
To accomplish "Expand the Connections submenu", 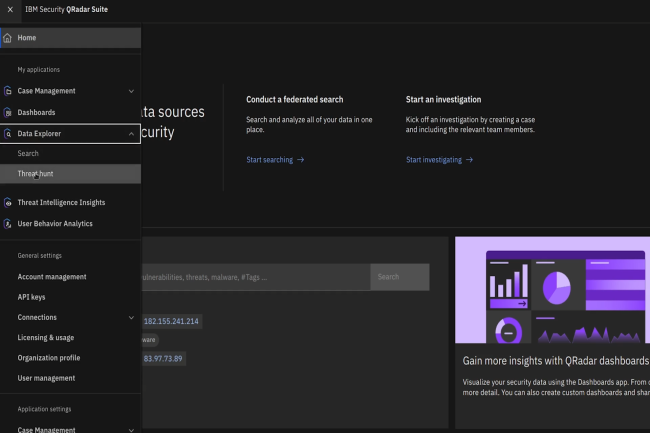I will coord(131,317).
